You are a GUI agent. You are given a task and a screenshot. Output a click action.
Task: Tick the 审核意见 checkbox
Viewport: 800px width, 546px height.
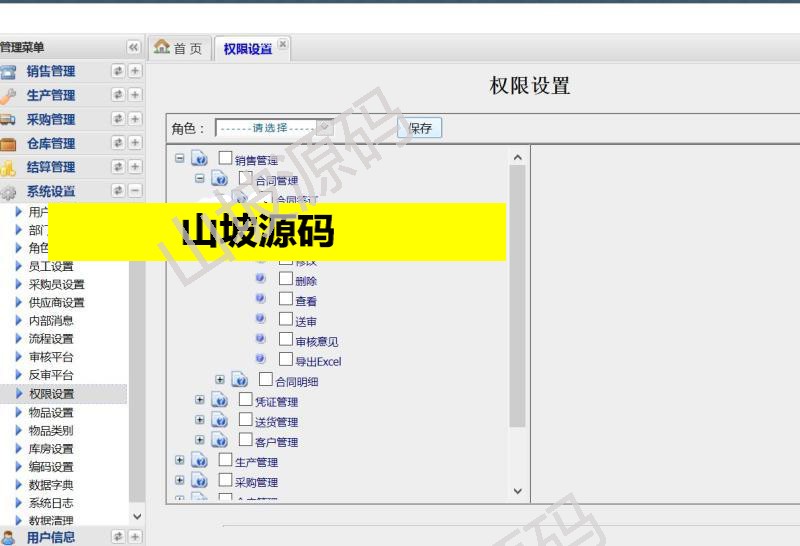point(286,339)
